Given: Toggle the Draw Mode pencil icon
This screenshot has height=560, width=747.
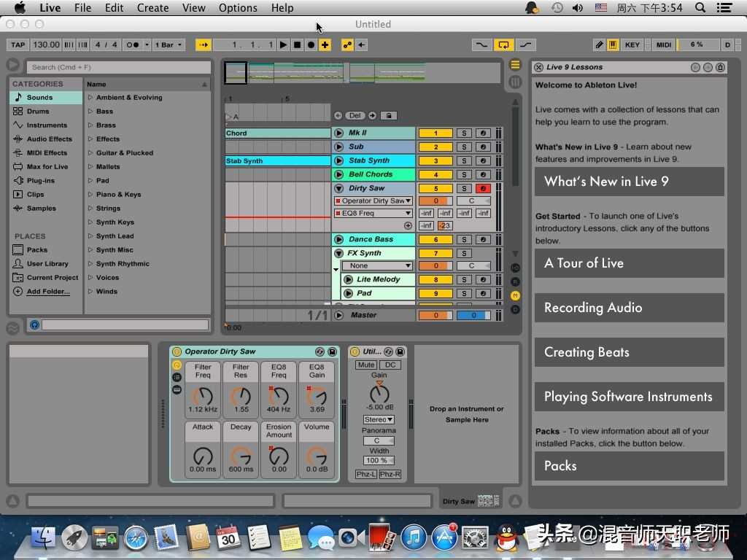Looking at the screenshot, I should (x=599, y=45).
